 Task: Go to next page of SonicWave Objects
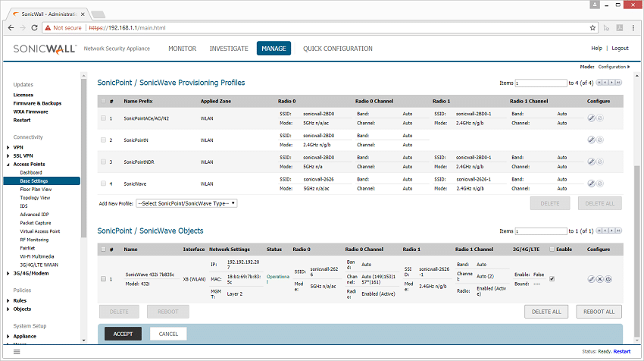612,231
